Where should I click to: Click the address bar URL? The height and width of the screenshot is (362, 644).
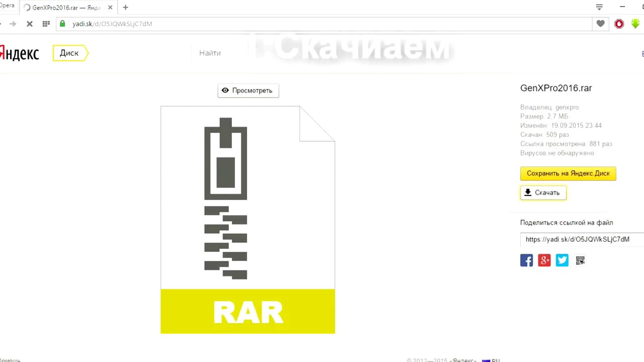(x=112, y=24)
